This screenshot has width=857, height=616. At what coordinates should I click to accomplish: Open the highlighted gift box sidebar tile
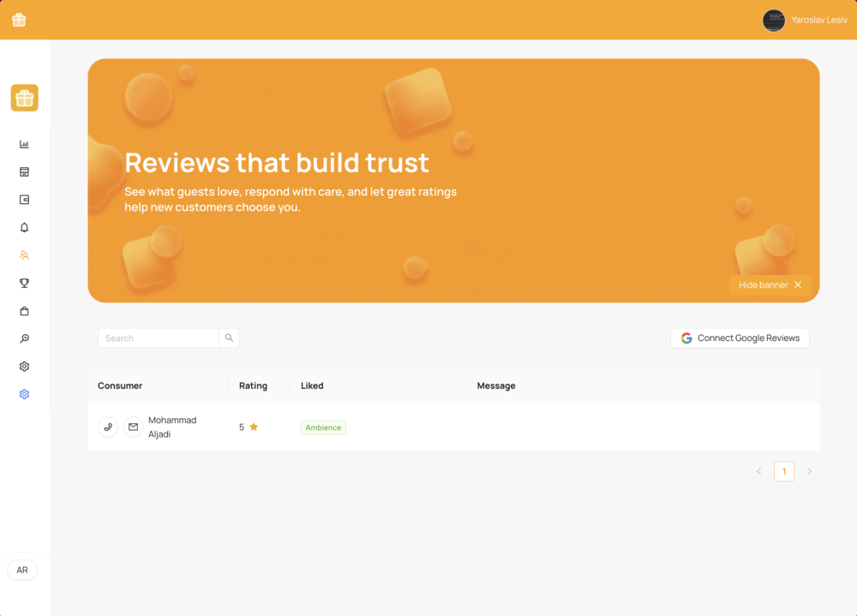tap(25, 98)
